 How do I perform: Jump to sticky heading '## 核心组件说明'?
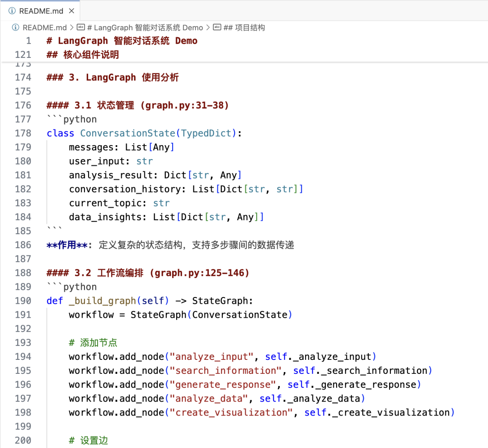[83, 55]
